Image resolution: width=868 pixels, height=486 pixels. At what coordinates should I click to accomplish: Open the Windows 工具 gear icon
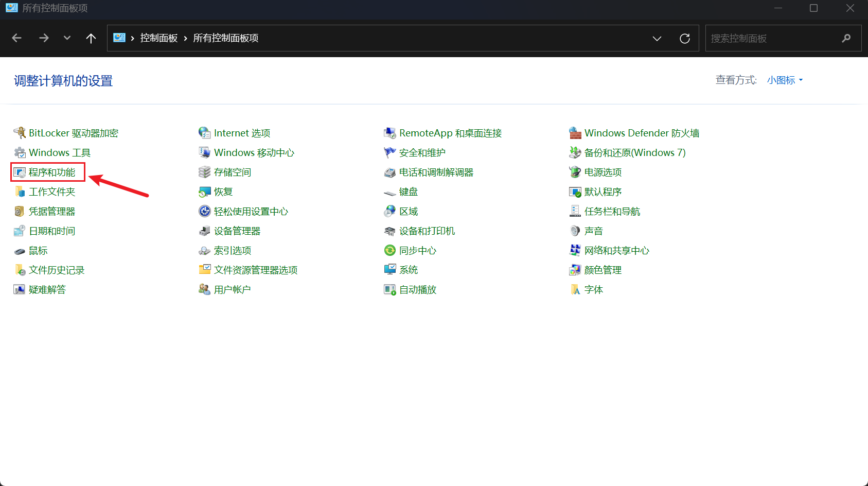click(x=20, y=152)
